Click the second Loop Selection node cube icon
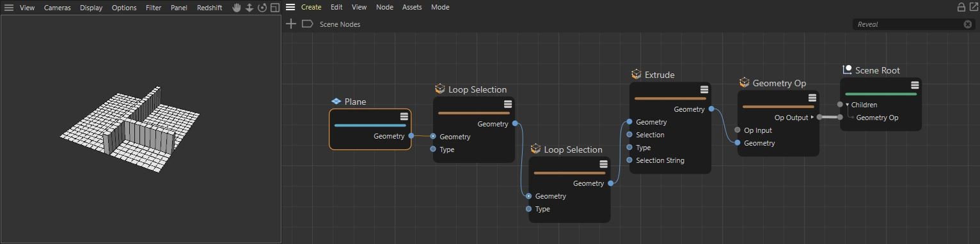Screen dimensions: 980x244 coord(536,149)
